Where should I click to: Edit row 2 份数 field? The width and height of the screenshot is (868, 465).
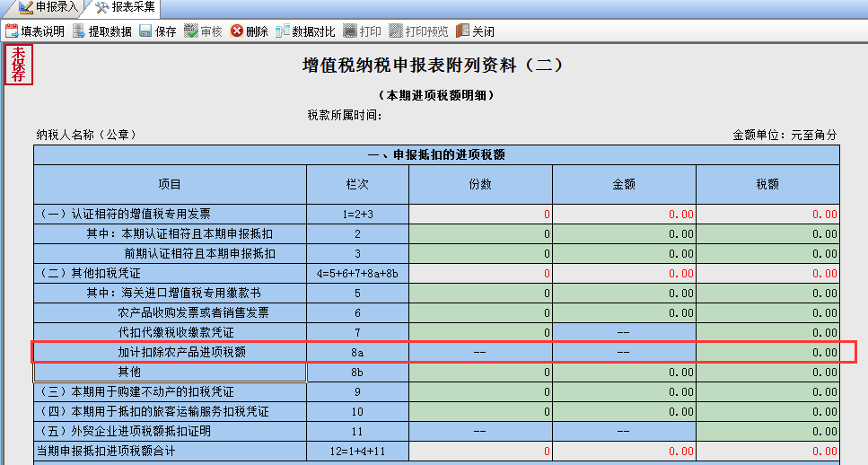480,234
